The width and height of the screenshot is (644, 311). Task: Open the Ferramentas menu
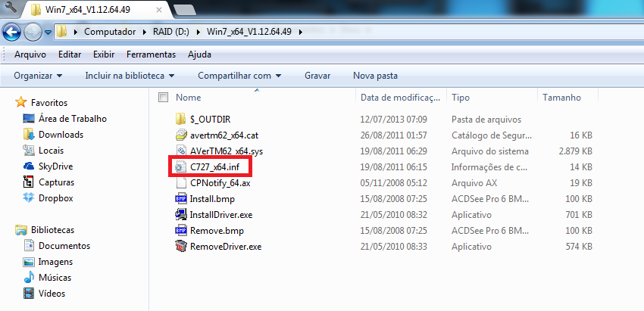point(151,54)
